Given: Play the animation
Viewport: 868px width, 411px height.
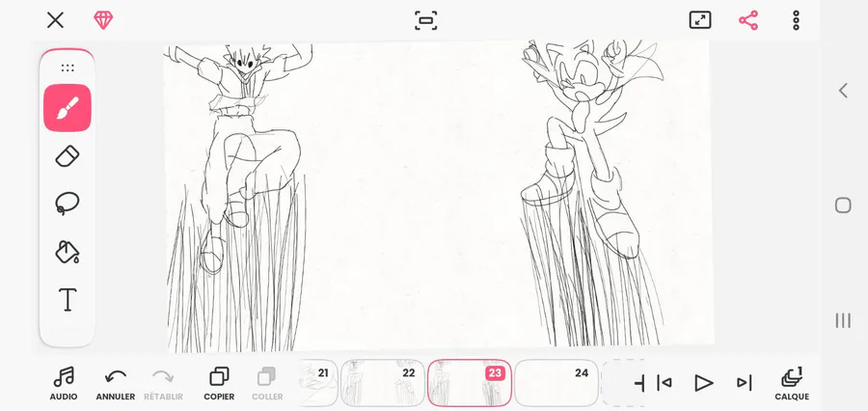Looking at the screenshot, I should tap(703, 383).
